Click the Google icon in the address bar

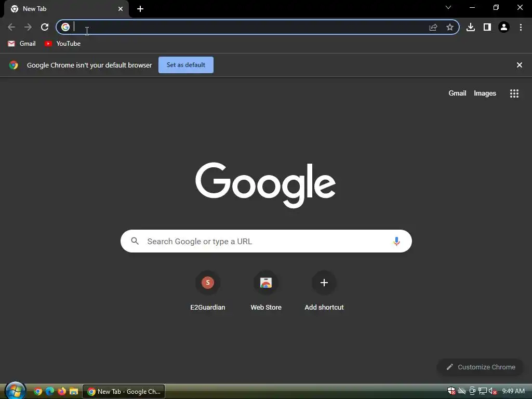point(65,27)
